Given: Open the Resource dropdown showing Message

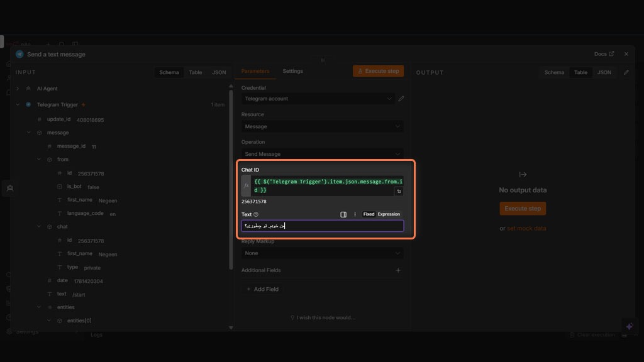Looking at the screenshot, I should point(322,126).
